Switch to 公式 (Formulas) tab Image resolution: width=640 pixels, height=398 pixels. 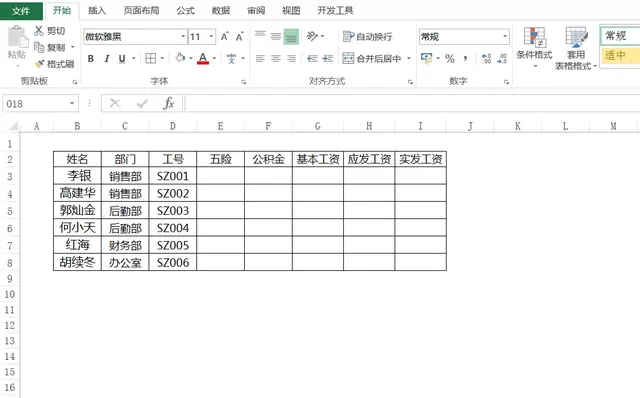pyautogui.click(x=186, y=11)
